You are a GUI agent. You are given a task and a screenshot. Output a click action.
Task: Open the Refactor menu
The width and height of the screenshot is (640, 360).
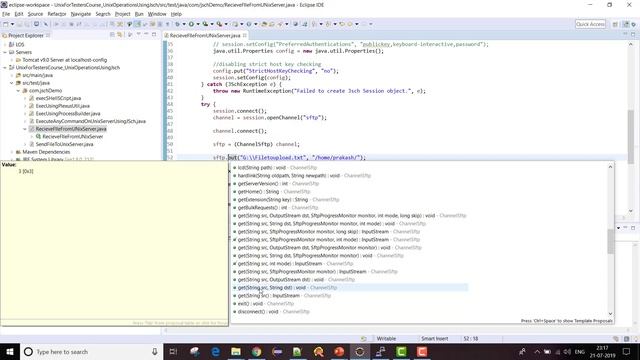pos(57,14)
